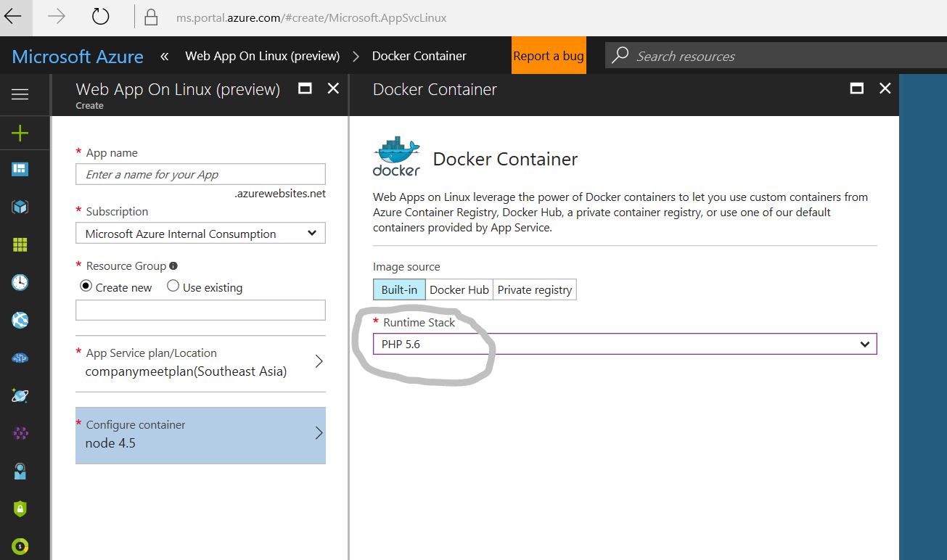Open the planet Cosmos DB sidebar icon
The width and height of the screenshot is (947, 560).
click(x=20, y=395)
